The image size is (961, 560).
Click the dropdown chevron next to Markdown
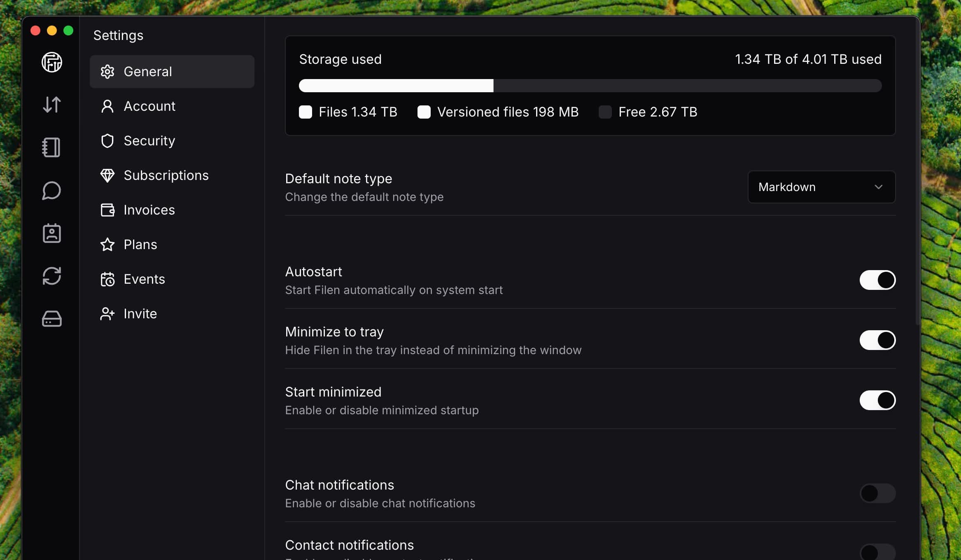(x=878, y=187)
